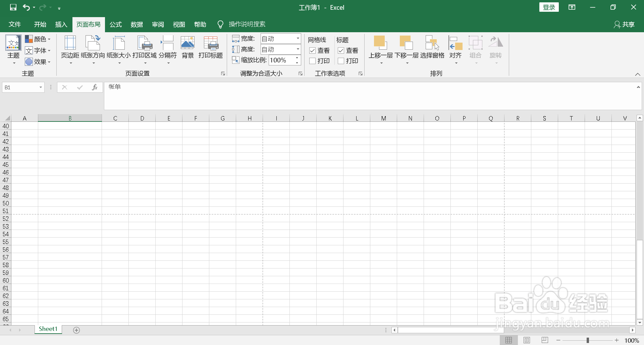Click the 背景 (Background) icon
Image resolution: width=644 pixels, height=345 pixels.
187,47
